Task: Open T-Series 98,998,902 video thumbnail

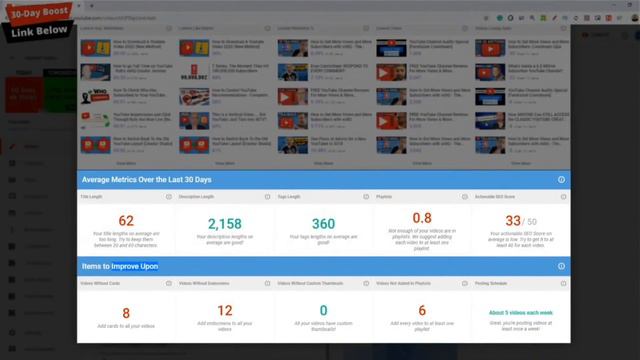Action: [x=194, y=72]
